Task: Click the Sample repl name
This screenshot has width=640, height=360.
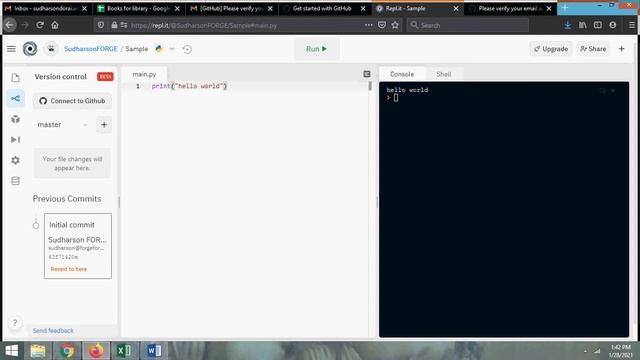Action: pyautogui.click(x=137, y=49)
